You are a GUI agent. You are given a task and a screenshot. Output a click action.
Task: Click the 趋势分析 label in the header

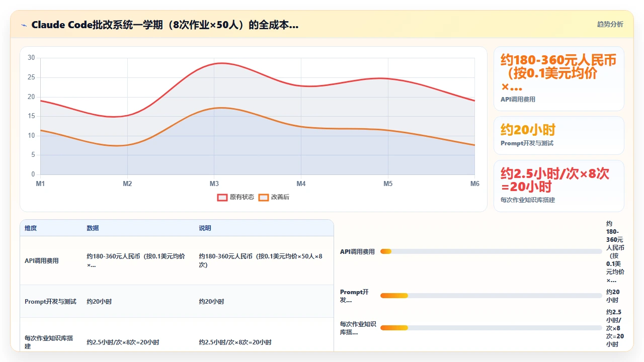[610, 24]
